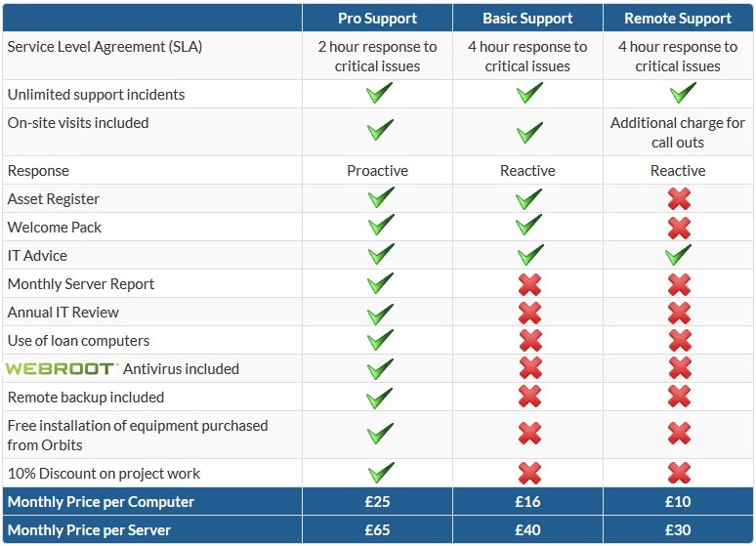Image resolution: width=756 pixels, height=546 pixels.
Task: Select the Basic Support column header
Action: pyautogui.click(x=528, y=19)
